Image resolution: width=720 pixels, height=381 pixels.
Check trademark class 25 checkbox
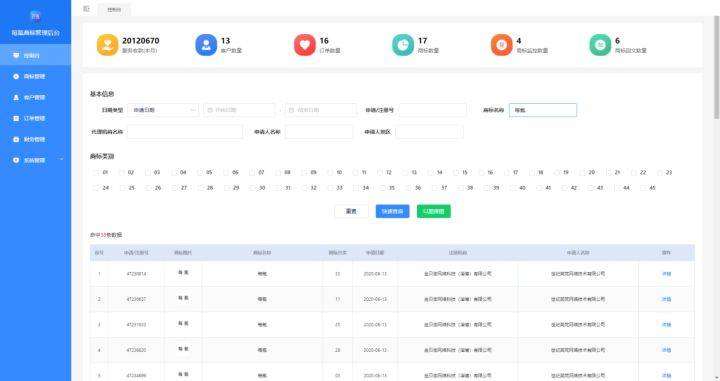pos(123,188)
